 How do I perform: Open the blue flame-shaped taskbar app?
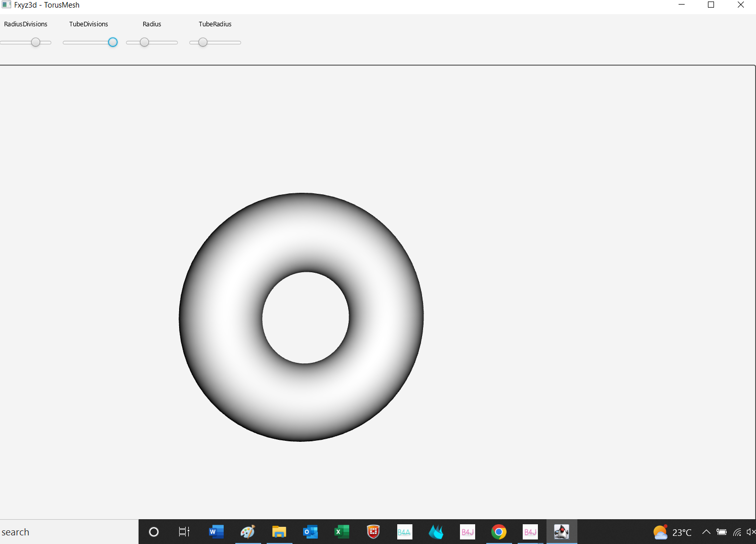tap(436, 532)
